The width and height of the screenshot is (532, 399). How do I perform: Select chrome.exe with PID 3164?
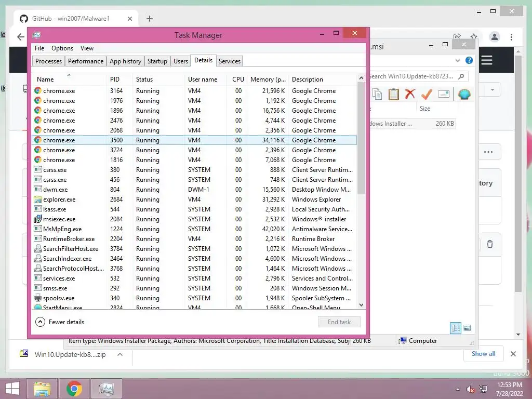194,90
